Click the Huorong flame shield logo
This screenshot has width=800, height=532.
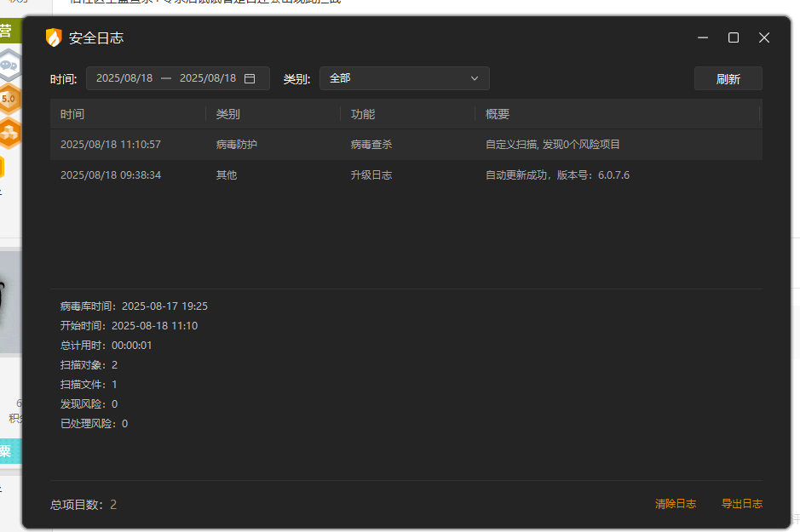point(54,37)
